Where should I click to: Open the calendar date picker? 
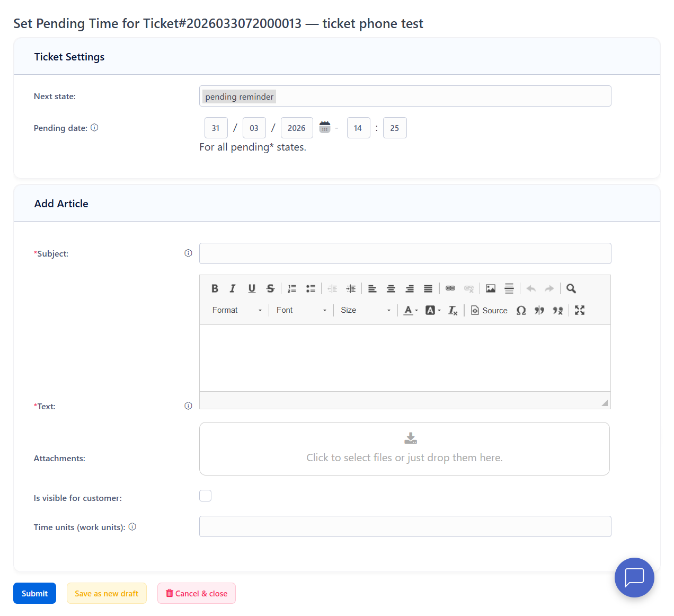[325, 127]
